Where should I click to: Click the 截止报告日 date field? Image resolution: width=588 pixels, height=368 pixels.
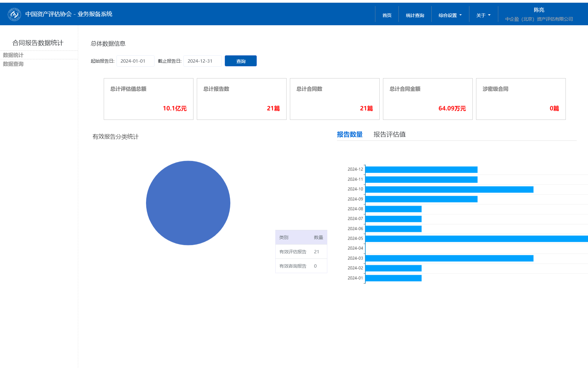click(x=202, y=61)
